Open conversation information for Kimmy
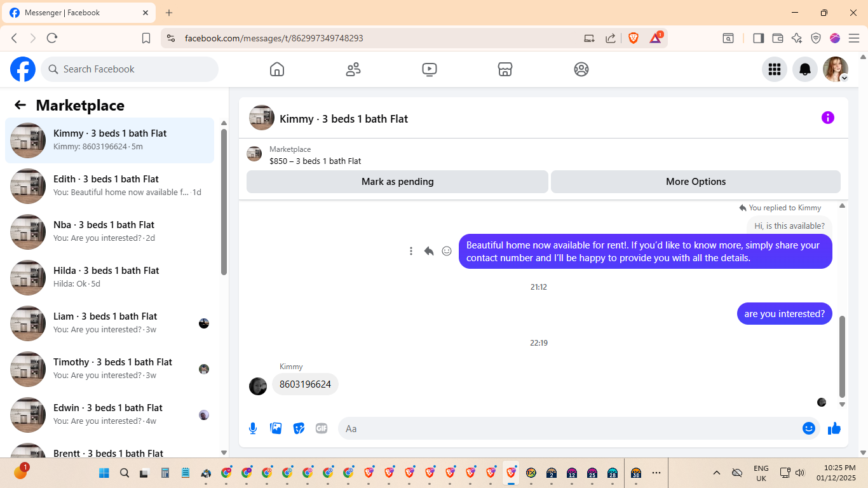The image size is (868, 488). coord(828,118)
